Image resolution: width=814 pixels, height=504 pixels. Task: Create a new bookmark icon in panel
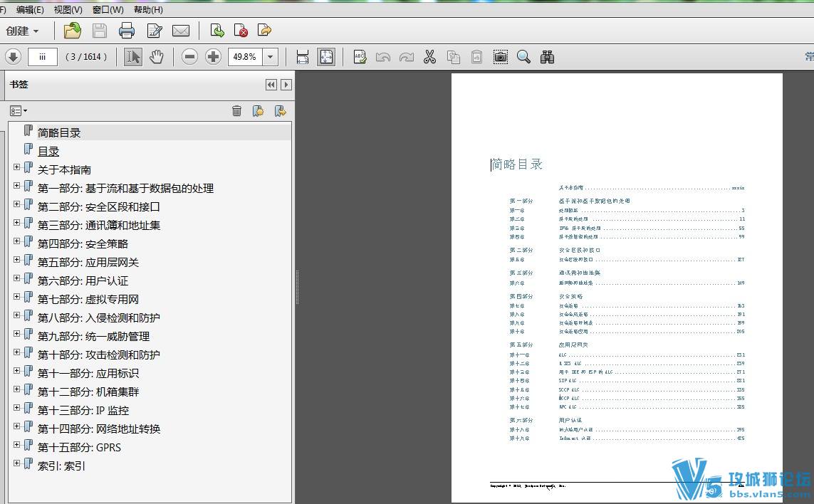coord(258,110)
